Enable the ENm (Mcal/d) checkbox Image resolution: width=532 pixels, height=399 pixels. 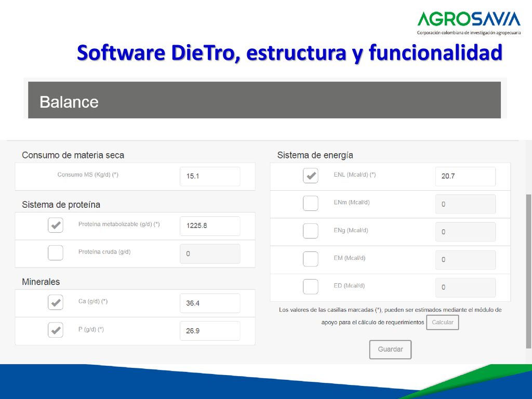point(311,203)
